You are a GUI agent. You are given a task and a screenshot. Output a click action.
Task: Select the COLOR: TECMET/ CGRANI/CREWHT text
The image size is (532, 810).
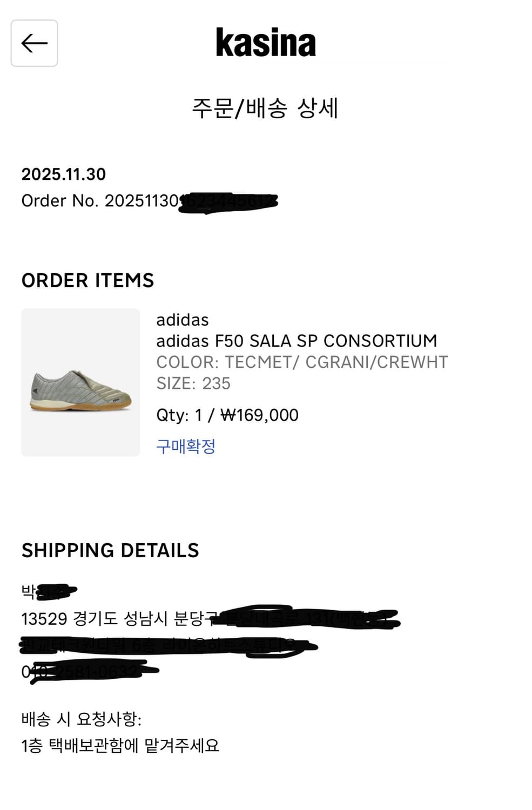coord(302,362)
